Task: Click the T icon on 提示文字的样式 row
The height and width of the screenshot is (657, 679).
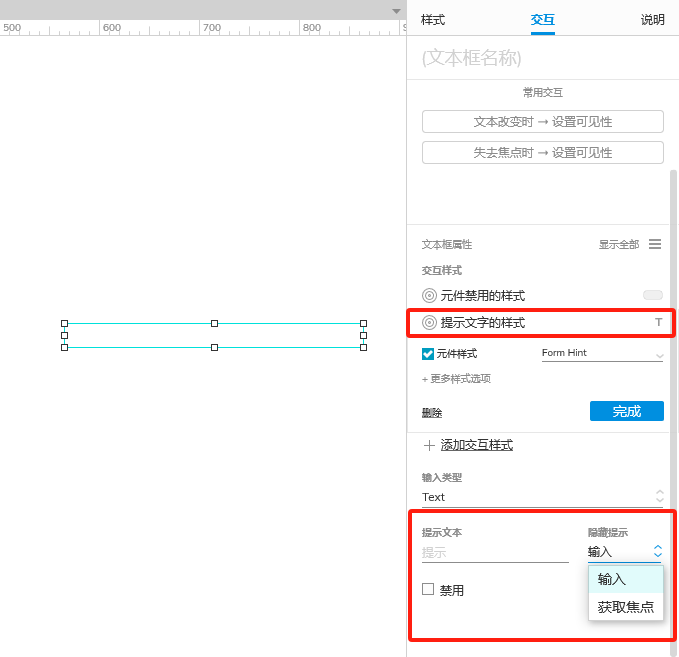Action: [x=658, y=322]
